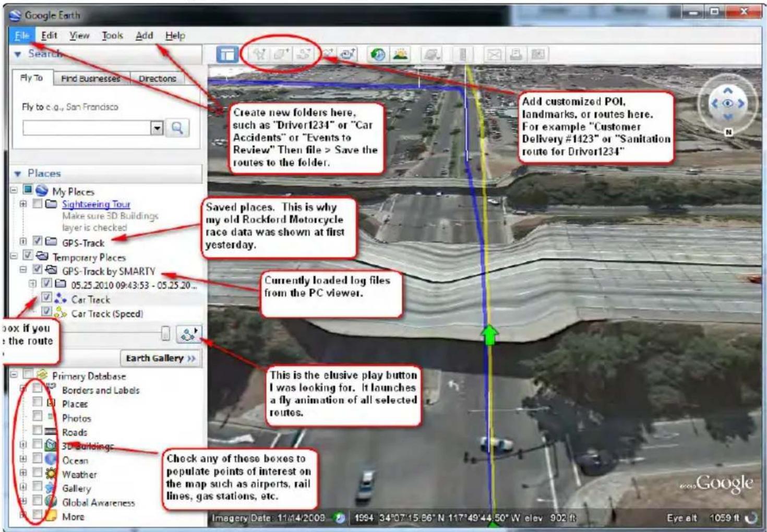Viewport: 767px width, 532px height.
Task: Switch to the Directions tab
Action: [x=157, y=78]
